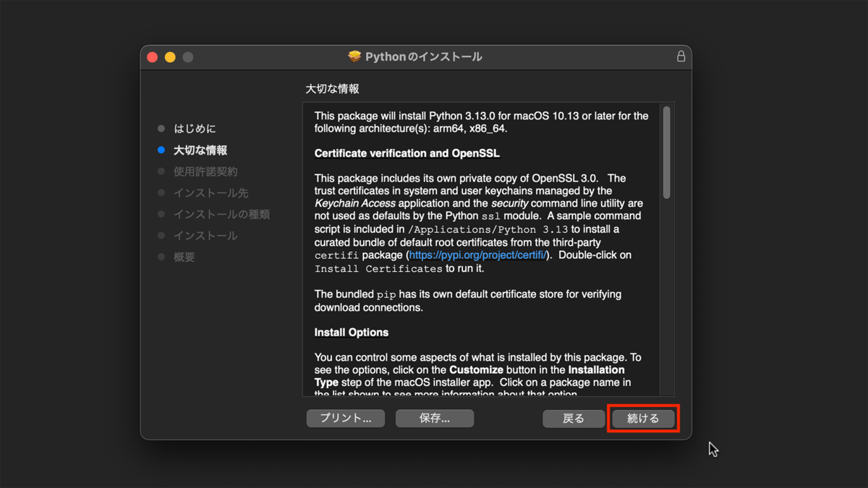Viewport: 868px width, 488px height.
Task: Go back with the 戻る button
Action: pos(574,418)
